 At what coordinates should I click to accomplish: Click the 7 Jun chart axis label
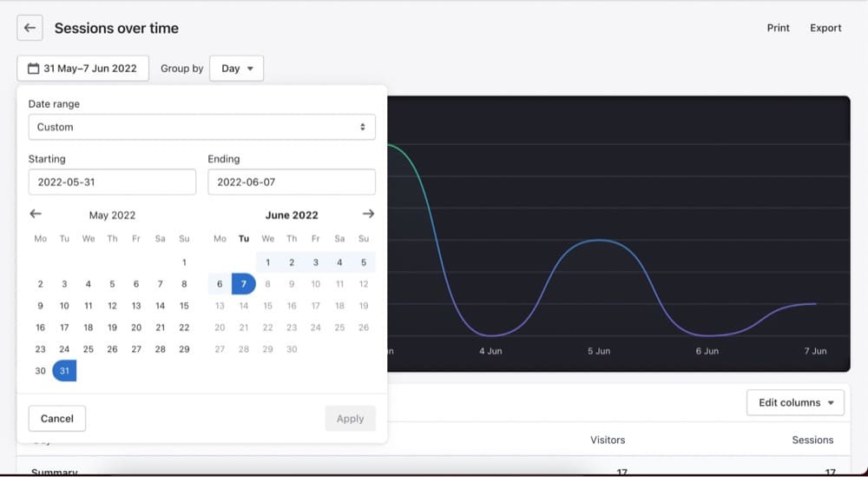pos(815,351)
